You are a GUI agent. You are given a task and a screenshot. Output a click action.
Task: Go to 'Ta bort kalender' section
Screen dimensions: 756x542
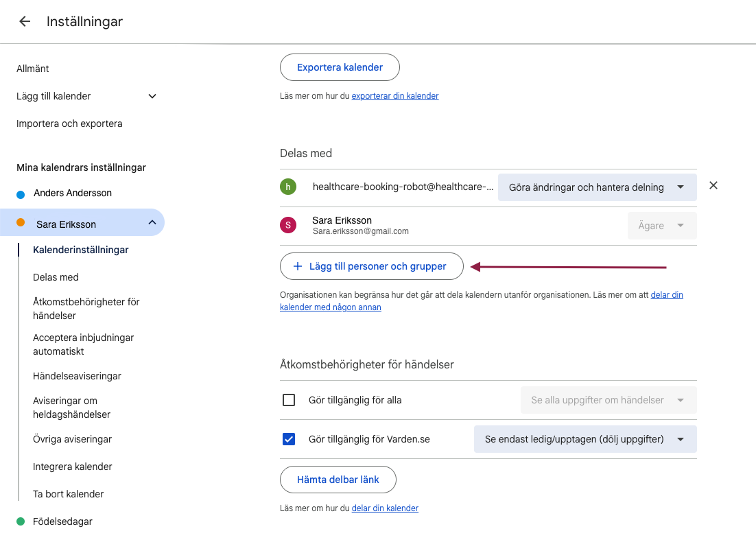pos(69,494)
